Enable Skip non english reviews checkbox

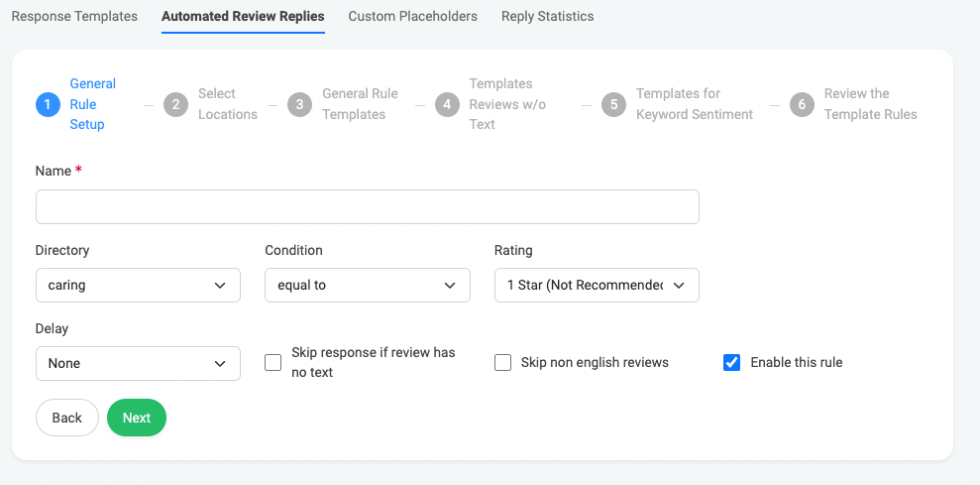502,363
